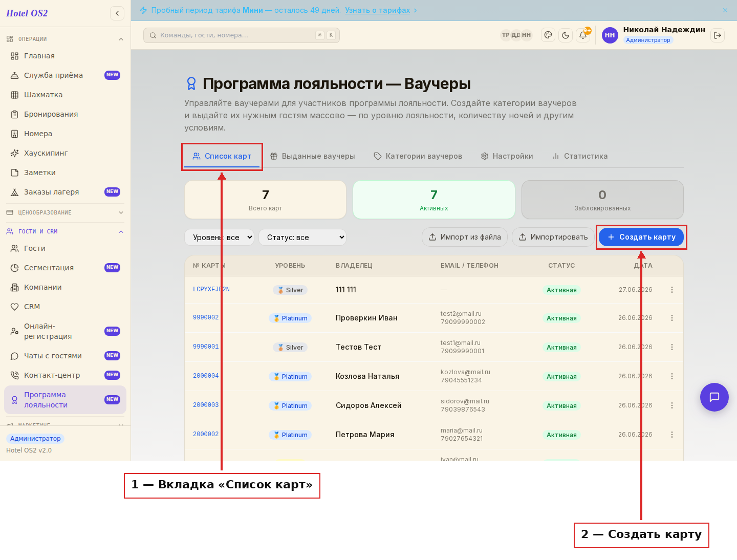Image resolution: width=737 pixels, height=560 pixels.
Task: Click Импорт из файла button
Action: coord(465,237)
